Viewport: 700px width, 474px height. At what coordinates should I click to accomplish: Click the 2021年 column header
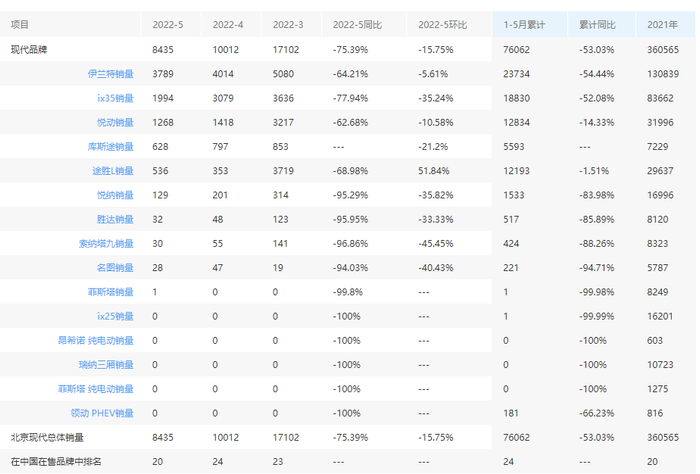(x=662, y=25)
